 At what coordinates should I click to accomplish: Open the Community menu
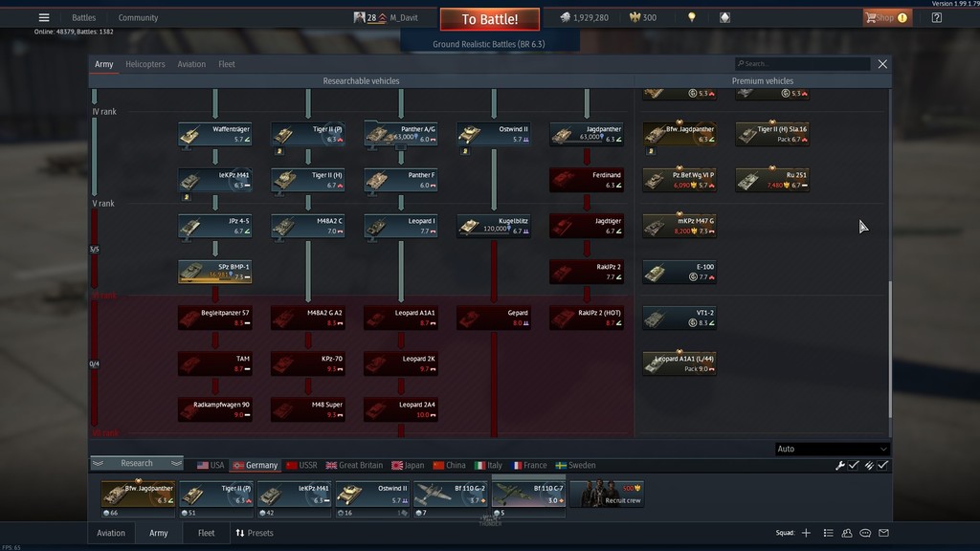click(138, 17)
